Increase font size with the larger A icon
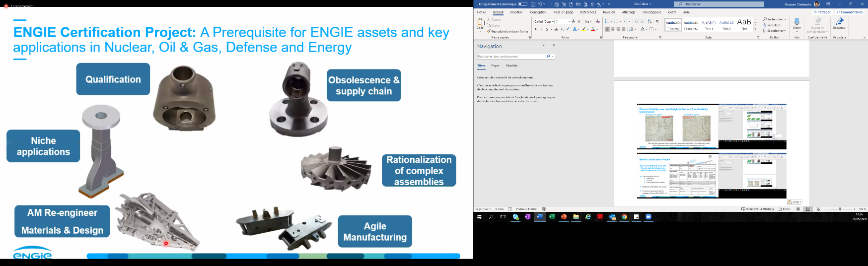Viewport: 868px width, 266px height. point(574,21)
